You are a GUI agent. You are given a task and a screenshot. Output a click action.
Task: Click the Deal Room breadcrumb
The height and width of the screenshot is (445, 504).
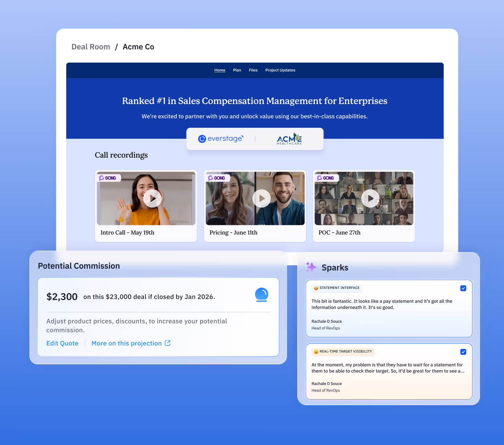[x=91, y=47]
